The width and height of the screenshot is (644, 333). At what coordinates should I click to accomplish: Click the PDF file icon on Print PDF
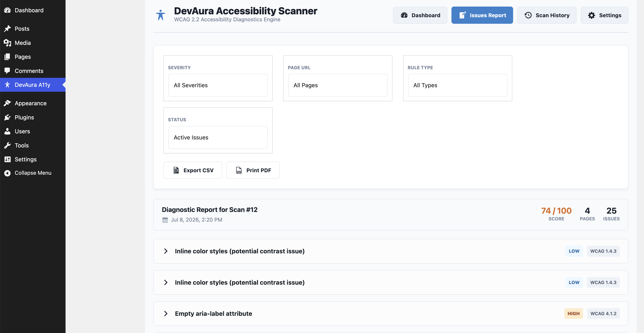coord(239,170)
